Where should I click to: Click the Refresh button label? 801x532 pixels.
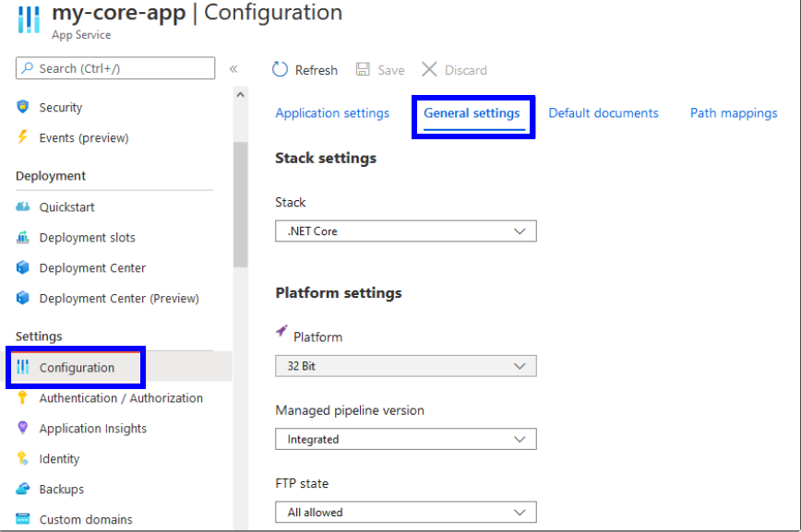point(317,70)
